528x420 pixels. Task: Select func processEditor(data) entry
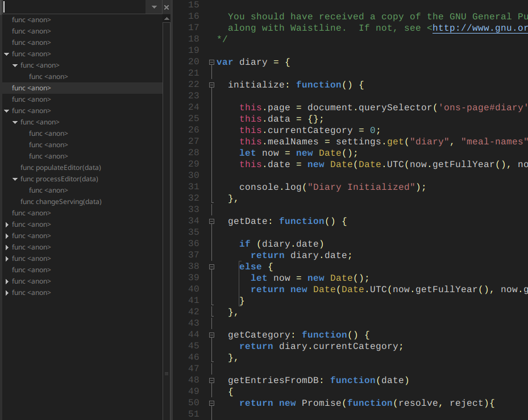59,179
